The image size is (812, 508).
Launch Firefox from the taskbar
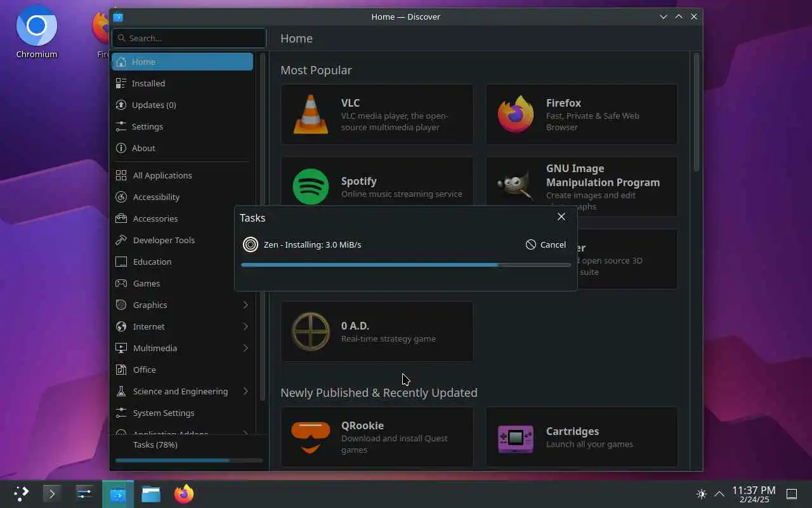(x=184, y=494)
